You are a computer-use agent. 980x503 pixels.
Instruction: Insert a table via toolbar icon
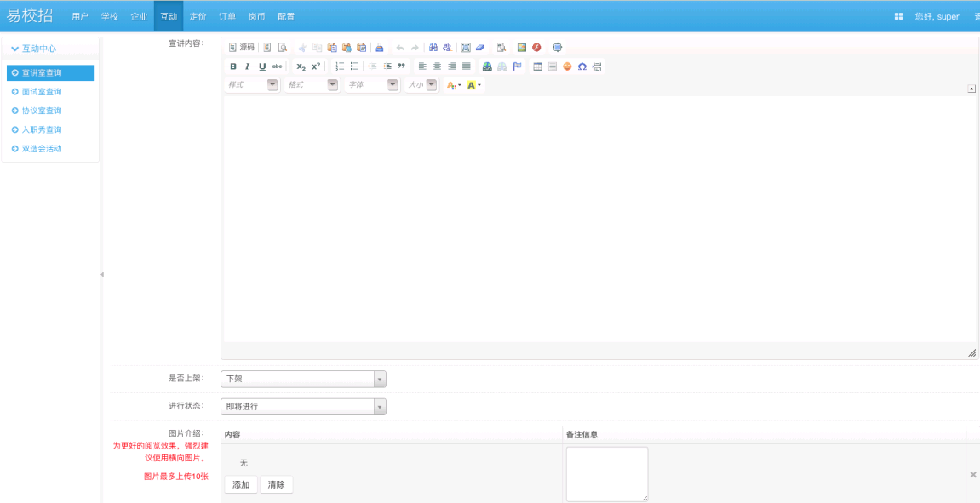[x=538, y=66]
